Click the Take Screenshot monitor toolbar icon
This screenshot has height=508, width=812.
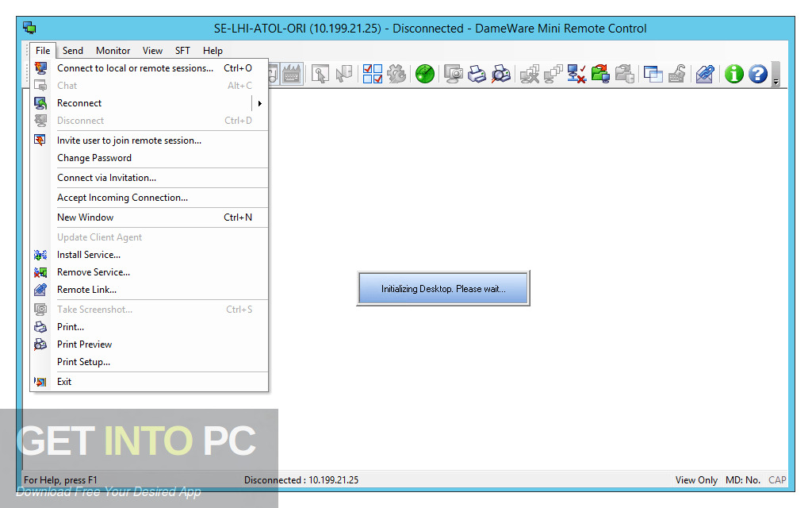point(454,74)
